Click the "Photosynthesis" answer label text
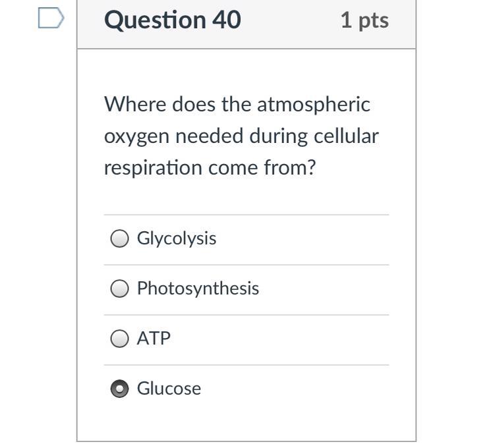Image resolution: width=493 pixels, height=448 pixels. click(198, 289)
